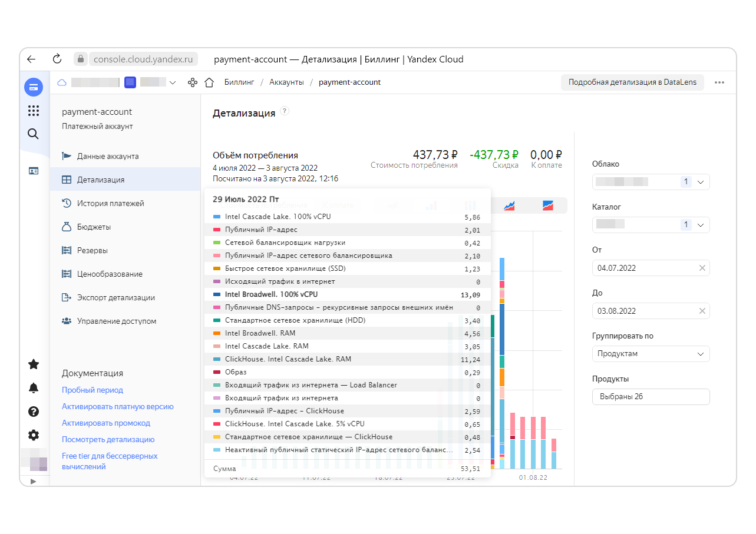
Task: Reload the page with refresh icon
Action: pos(57,59)
